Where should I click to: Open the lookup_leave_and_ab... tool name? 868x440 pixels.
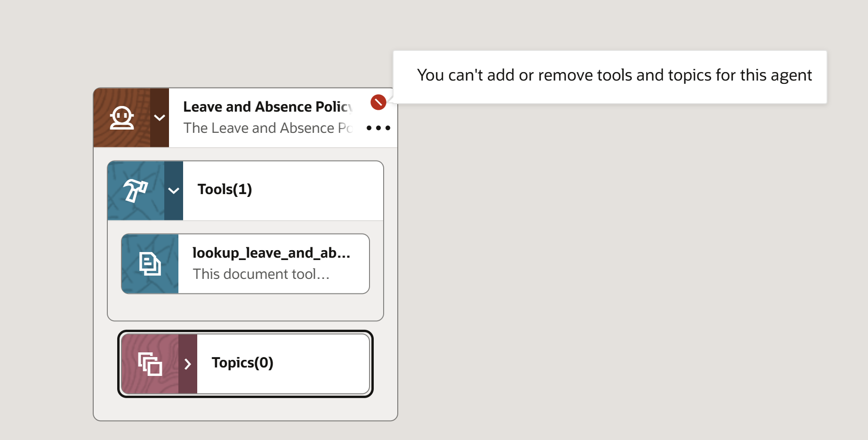[271, 253]
